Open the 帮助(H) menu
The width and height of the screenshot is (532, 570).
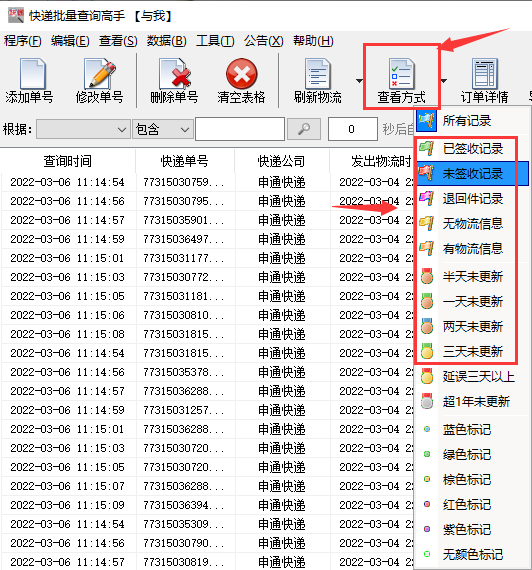(313, 41)
